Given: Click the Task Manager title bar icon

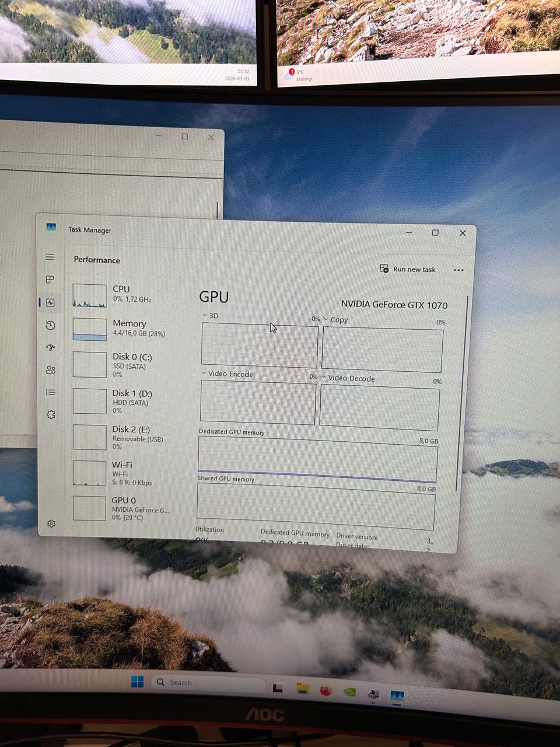Looking at the screenshot, I should 51,227.
